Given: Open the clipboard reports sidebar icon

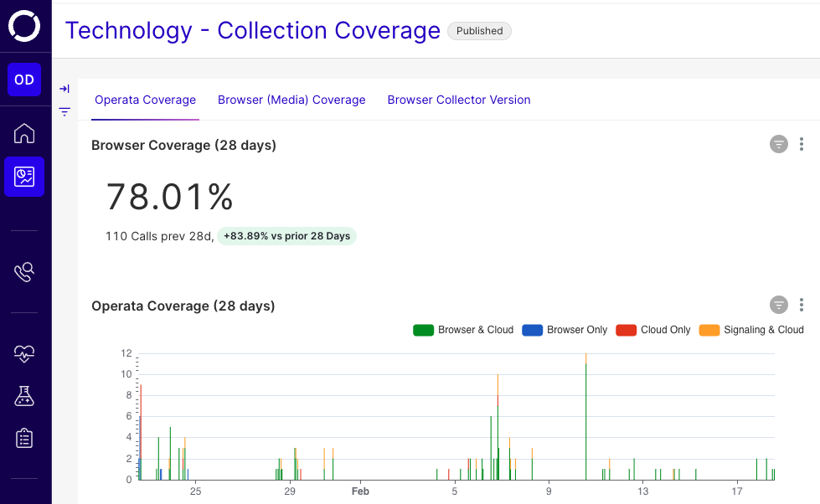Looking at the screenshot, I should tap(24, 438).
